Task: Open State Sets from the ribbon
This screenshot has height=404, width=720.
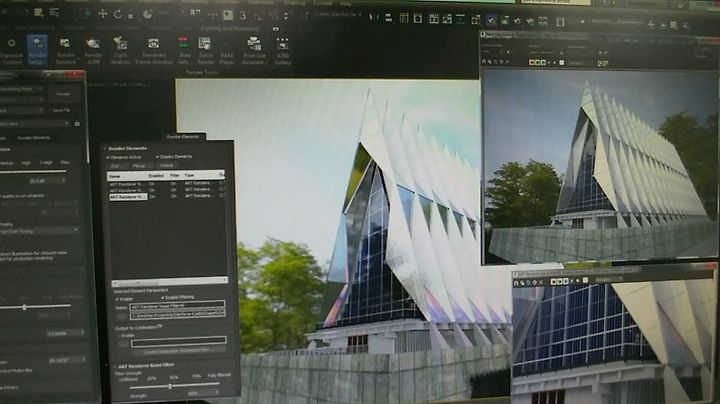Action: pyautogui.click(x=184, y=50)
